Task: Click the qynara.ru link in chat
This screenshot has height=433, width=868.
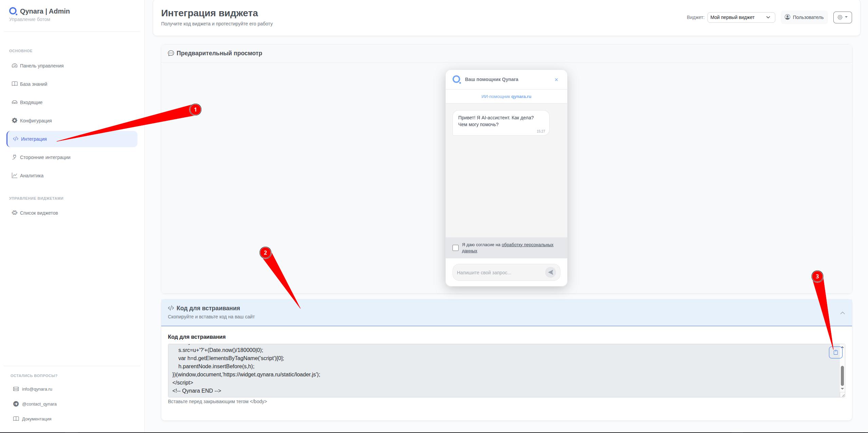Action: [x=521, y=97]
